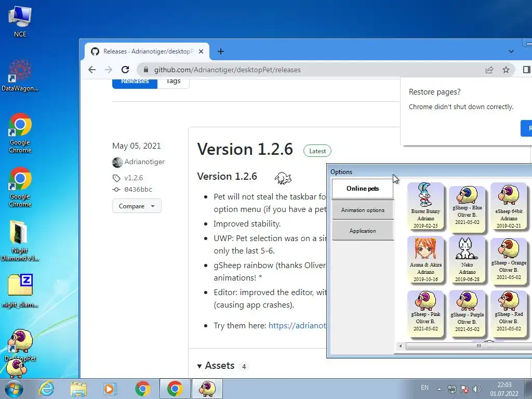Reload the GitHub releases page
532x399 pixels.
pyautogui.click(x=125, y=70)
